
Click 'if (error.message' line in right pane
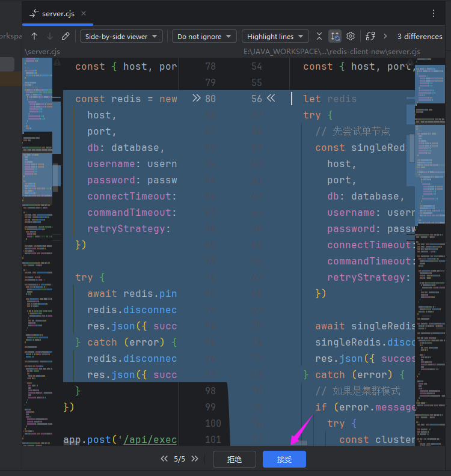point(365,407)
